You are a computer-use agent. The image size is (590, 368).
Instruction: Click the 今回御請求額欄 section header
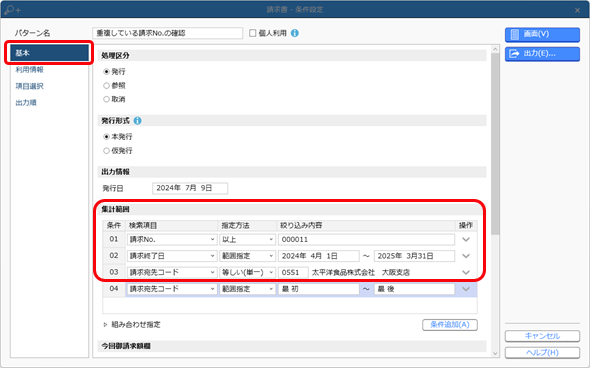coord(292,346)
